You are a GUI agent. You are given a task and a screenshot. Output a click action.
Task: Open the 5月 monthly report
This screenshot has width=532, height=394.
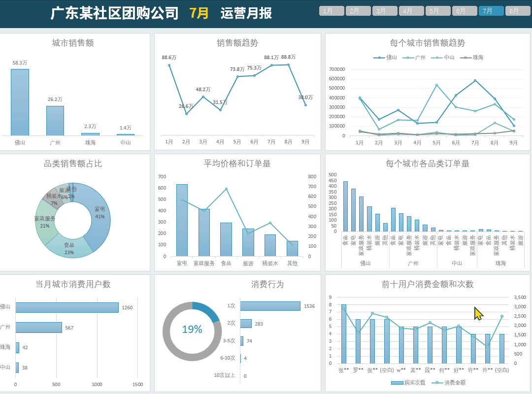438,10
